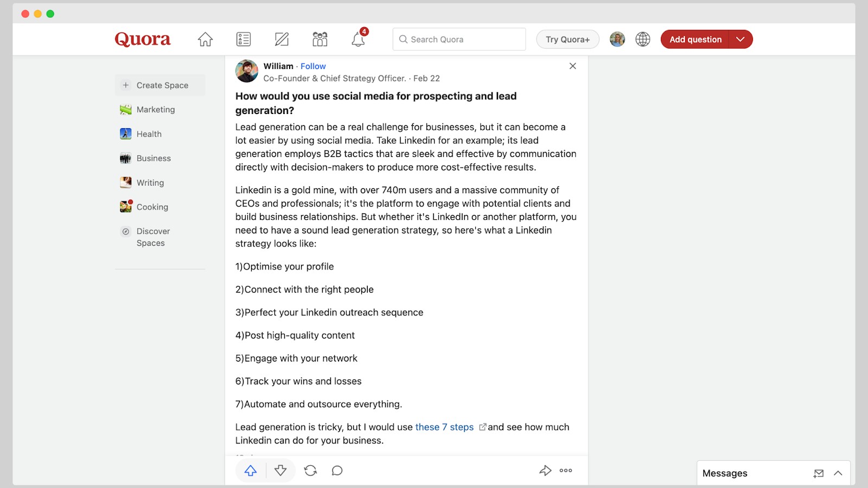Open the three-dot more options menu
The width and height of the screenshot is (868, 488).
566,471
